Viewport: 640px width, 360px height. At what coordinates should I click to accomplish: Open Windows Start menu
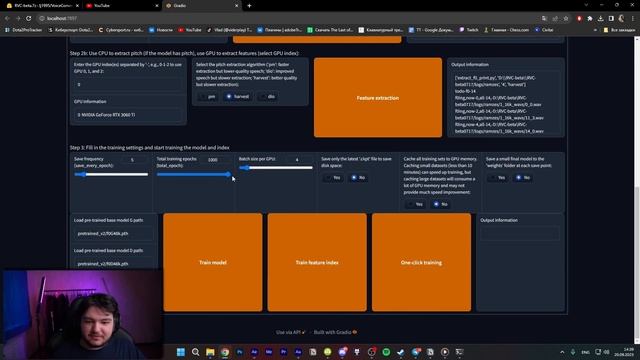(x=181, y=352)
